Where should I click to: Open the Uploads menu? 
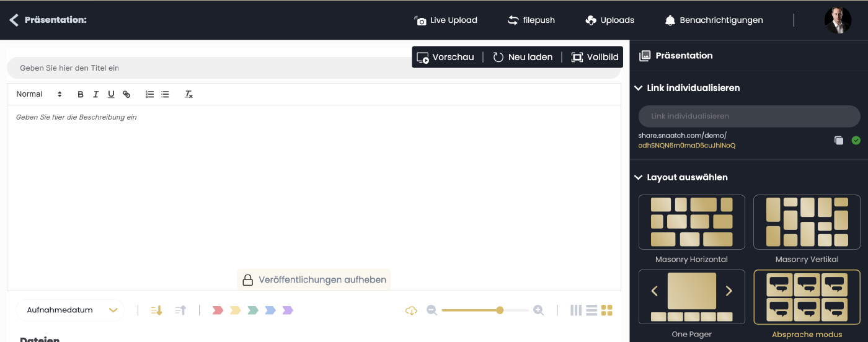(609, 20)
